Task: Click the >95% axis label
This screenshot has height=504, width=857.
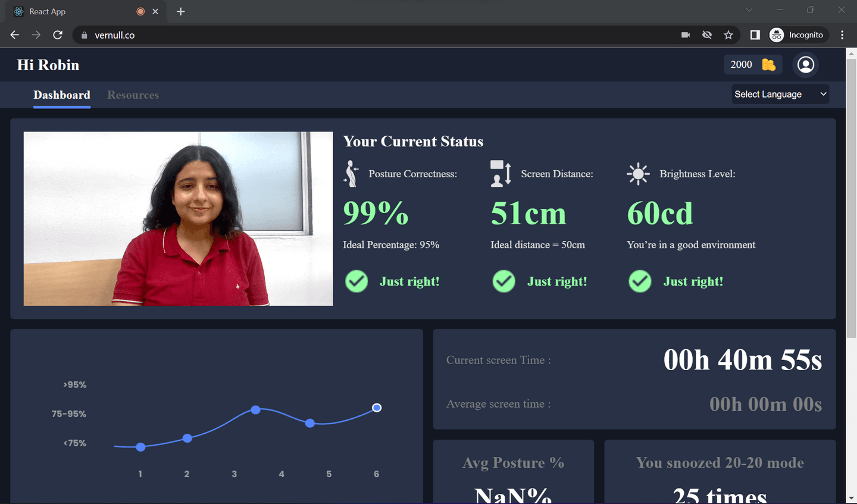Action: tap(75, 385)
